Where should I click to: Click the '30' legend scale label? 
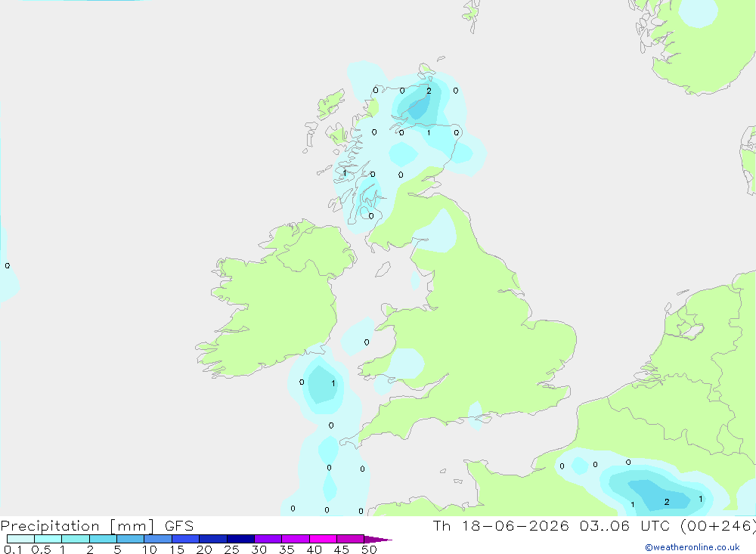(x=259, y=549)
